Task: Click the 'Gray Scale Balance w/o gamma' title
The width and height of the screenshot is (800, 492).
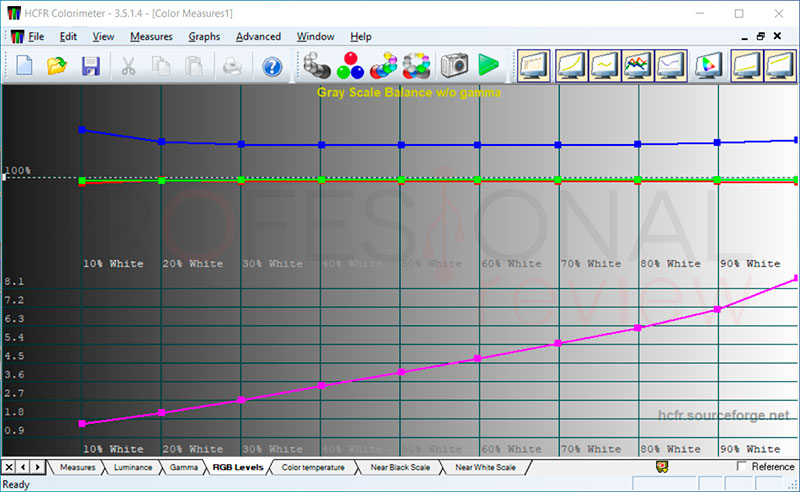Action: (x=409, y=93)
